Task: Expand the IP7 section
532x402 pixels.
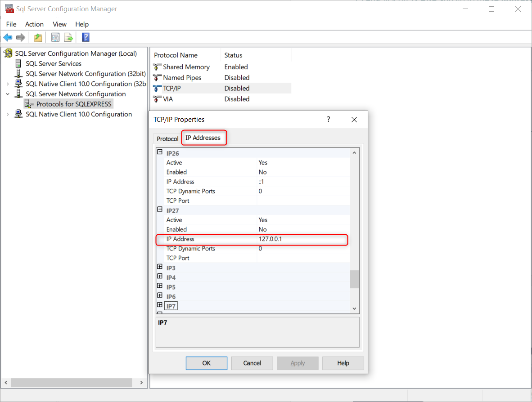Action: (x=160, y=305)
